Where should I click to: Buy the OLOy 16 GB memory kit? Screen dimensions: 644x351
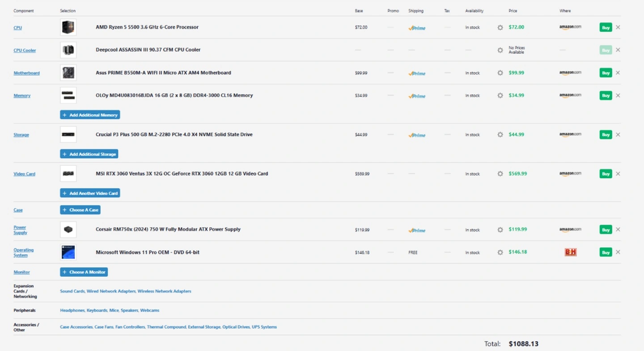606,95
